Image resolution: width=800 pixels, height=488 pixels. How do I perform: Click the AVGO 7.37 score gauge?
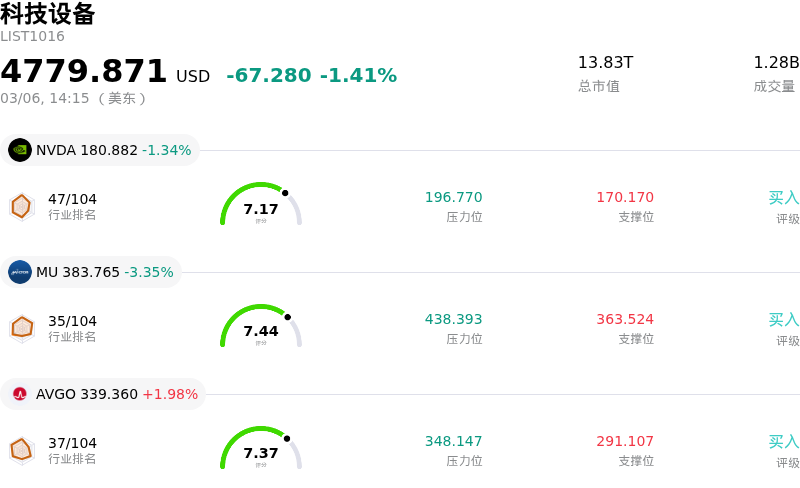261,450
